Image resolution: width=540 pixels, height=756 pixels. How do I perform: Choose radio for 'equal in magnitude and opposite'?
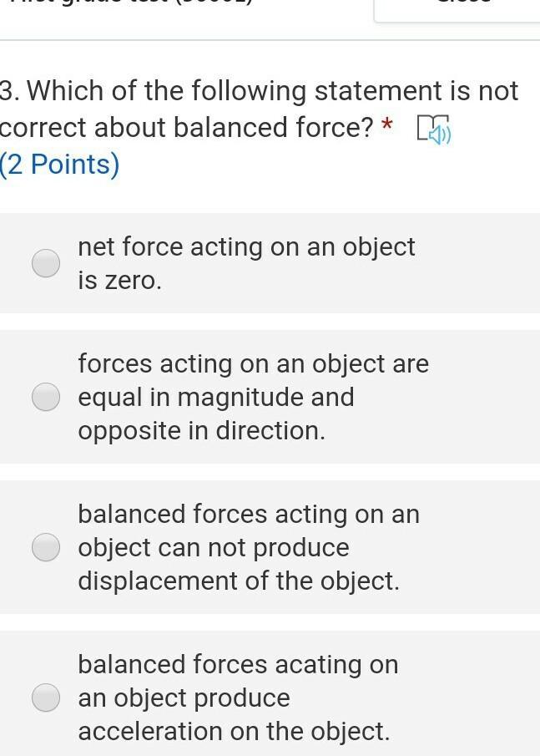(x=46, y=397)
